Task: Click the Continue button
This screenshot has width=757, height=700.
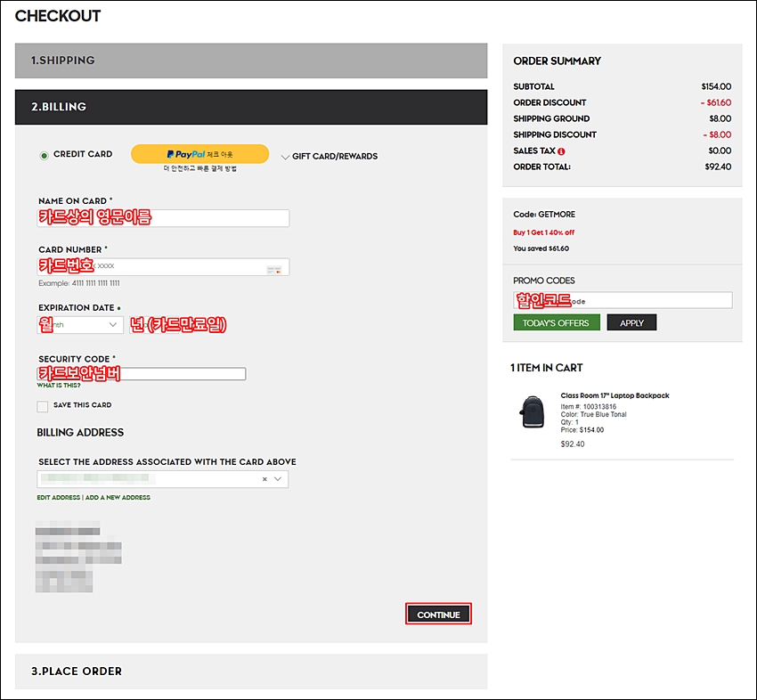Action: [x=438, y=615]
